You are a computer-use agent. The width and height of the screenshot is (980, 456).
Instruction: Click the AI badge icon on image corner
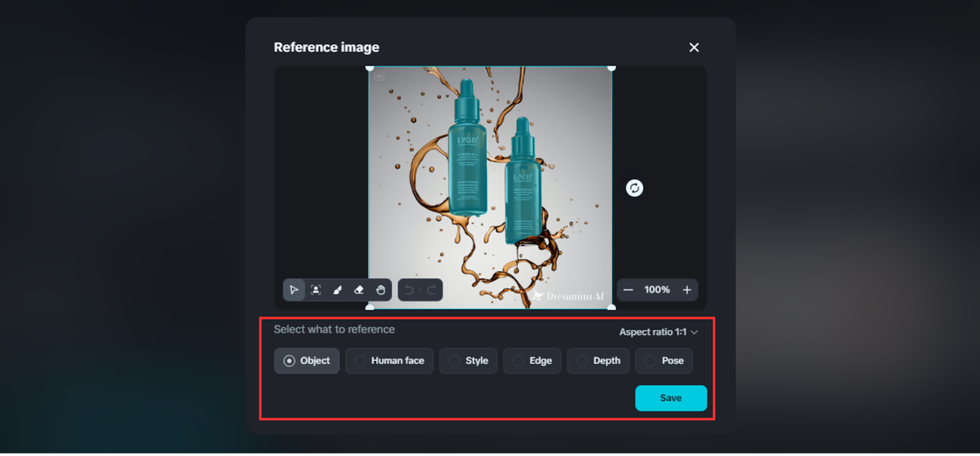pyautogui.click(x=379, y=76)
